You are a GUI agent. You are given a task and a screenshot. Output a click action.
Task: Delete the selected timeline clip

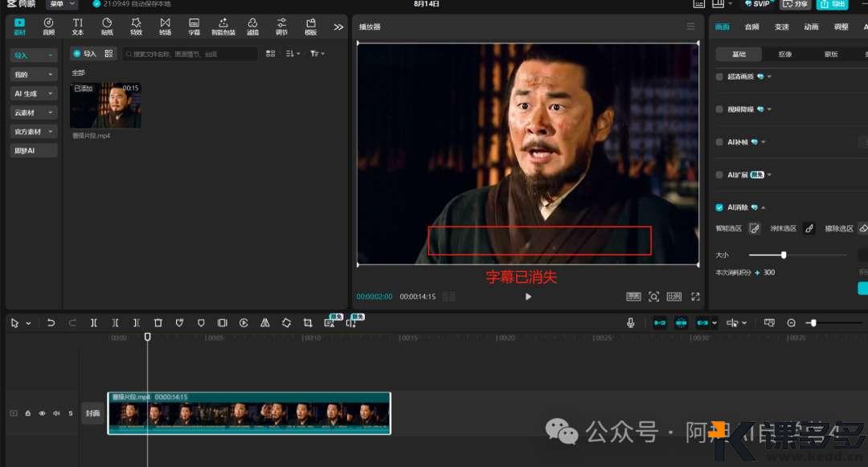pyautogui.click(x=158, y=322)
